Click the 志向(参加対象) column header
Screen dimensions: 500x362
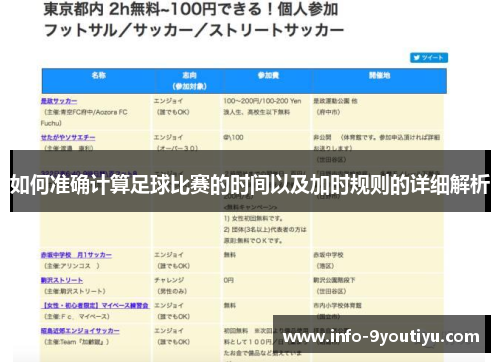[x=189, y=81]
